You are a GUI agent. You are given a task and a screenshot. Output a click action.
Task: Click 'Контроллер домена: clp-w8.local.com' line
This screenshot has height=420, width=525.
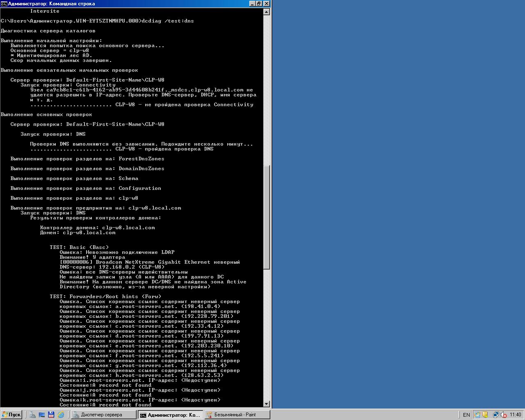point(97,228)
